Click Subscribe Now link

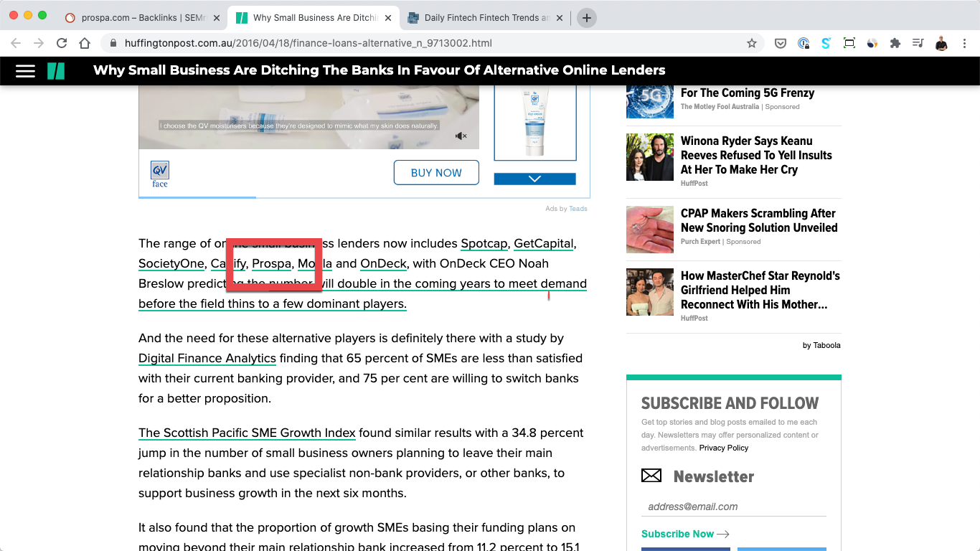(x=685, y=534)
